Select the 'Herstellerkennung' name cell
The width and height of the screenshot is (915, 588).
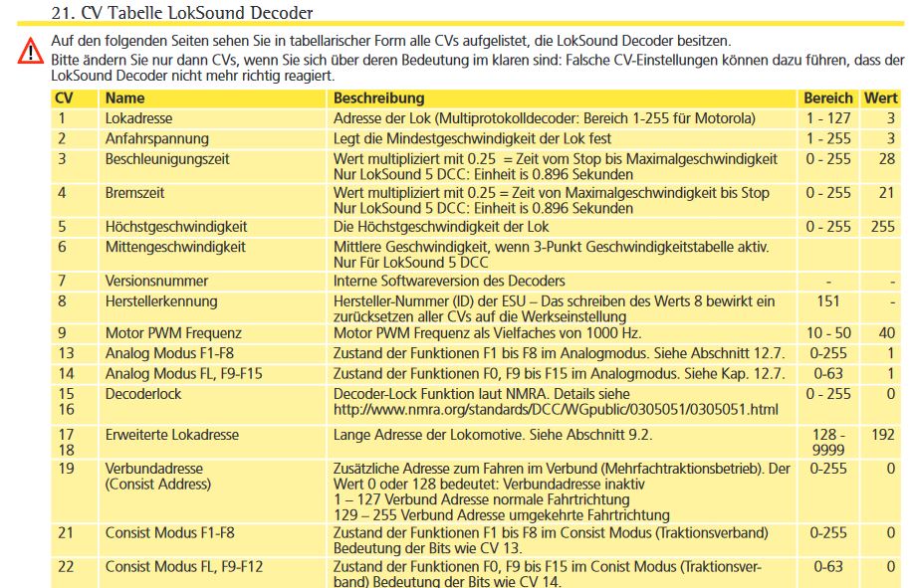(x=161, y=300)
